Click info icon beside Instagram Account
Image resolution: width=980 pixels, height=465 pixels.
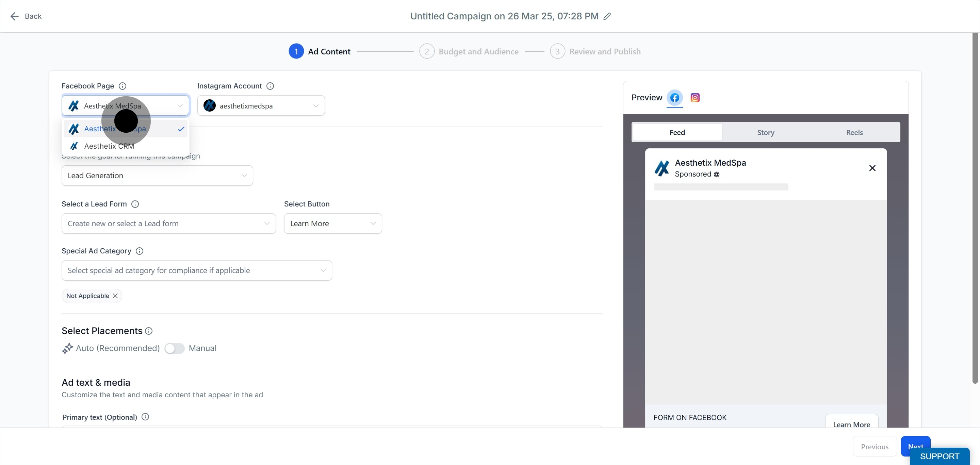[x=270, y=86]
